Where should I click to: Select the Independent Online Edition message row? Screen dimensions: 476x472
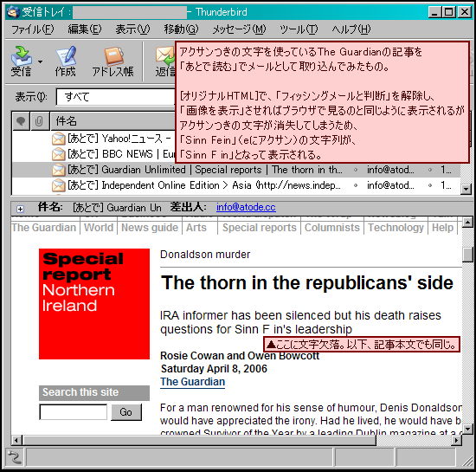click(236, 185)
